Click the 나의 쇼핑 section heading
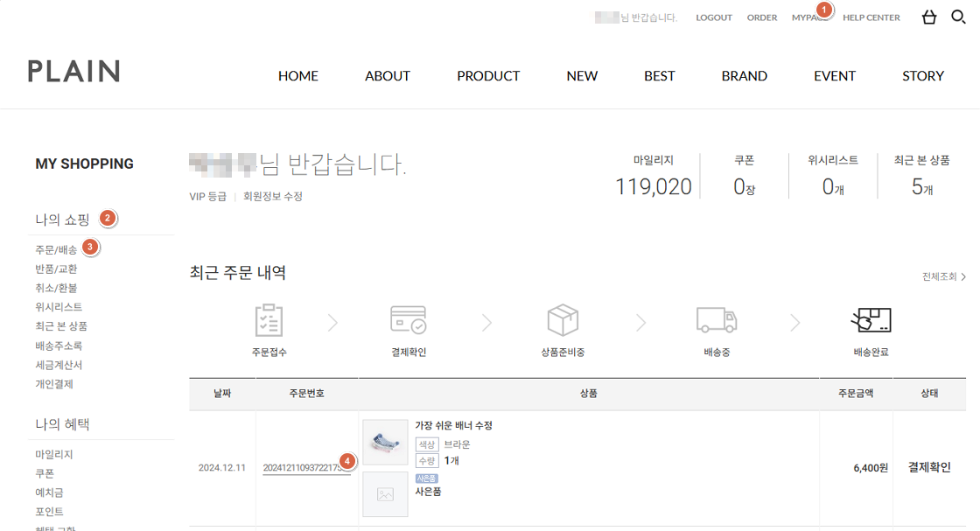The width and height of the screenshot is (980, 531). click(62, 220)
